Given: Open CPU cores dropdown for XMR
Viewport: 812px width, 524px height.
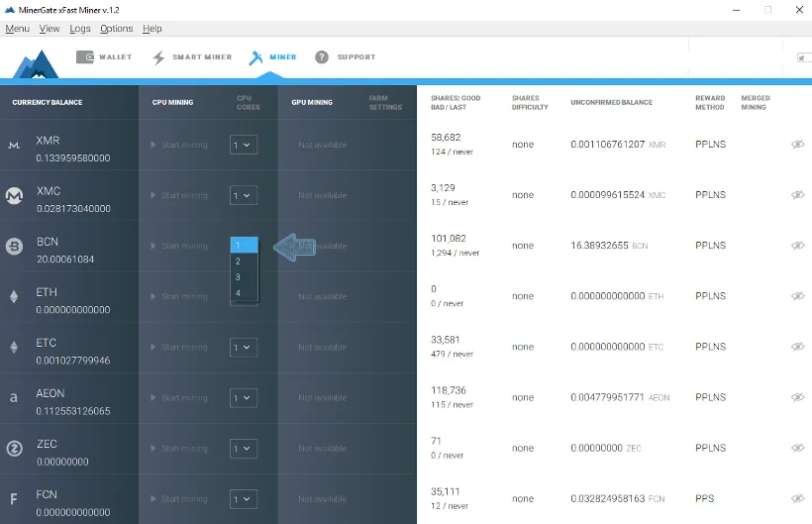Looking at the screenshot, I should click(244, 145).
